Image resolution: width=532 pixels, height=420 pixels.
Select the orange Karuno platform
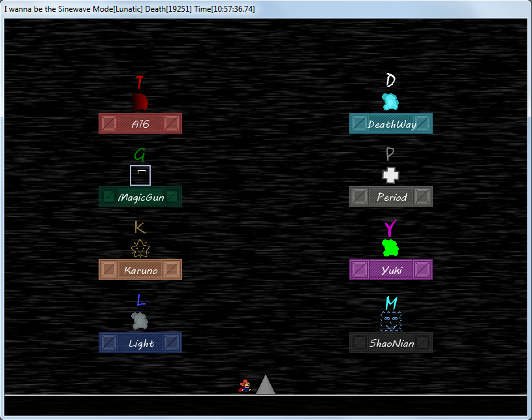pyautogui.click(x=140, y=269)
